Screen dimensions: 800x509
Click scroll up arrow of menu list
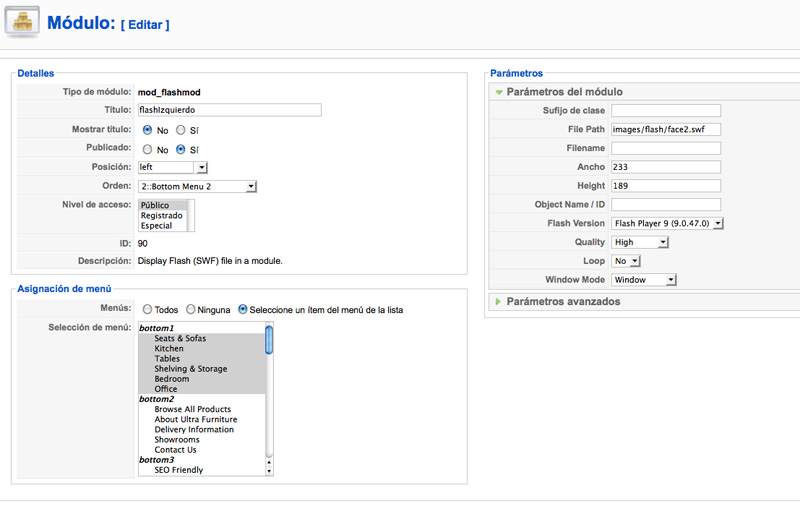click(x=269, y=463)
